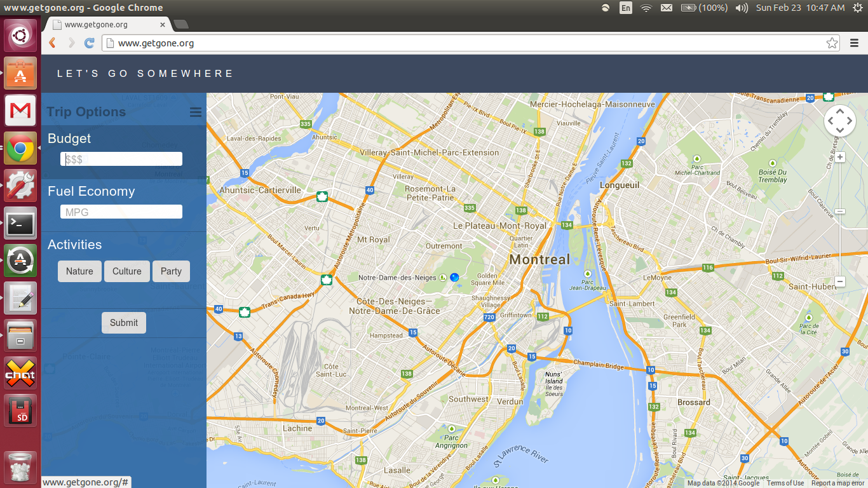Image resolution: width=868 pixels, height=488 pixels.
Task: Click the map zoom slider handle
Action: (x=840, y=211)
